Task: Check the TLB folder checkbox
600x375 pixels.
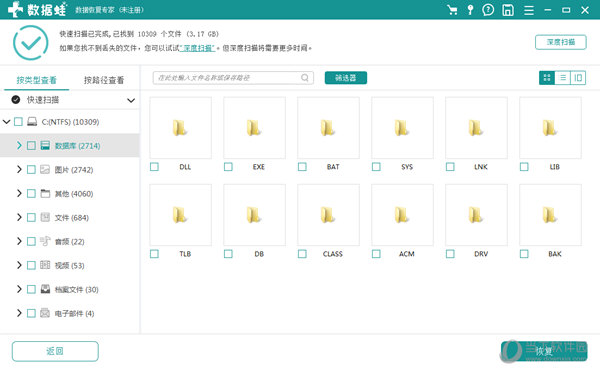Action: point(154,254)
